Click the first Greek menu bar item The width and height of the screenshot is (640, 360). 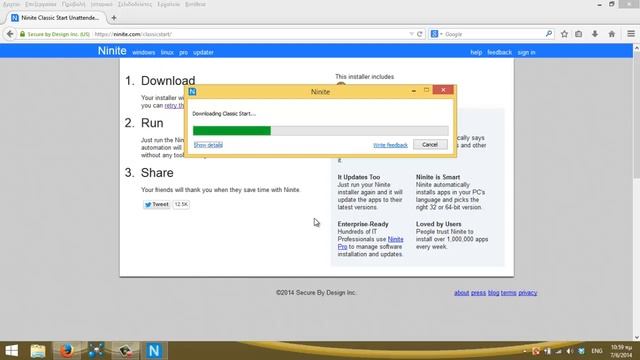pos(11,4)
